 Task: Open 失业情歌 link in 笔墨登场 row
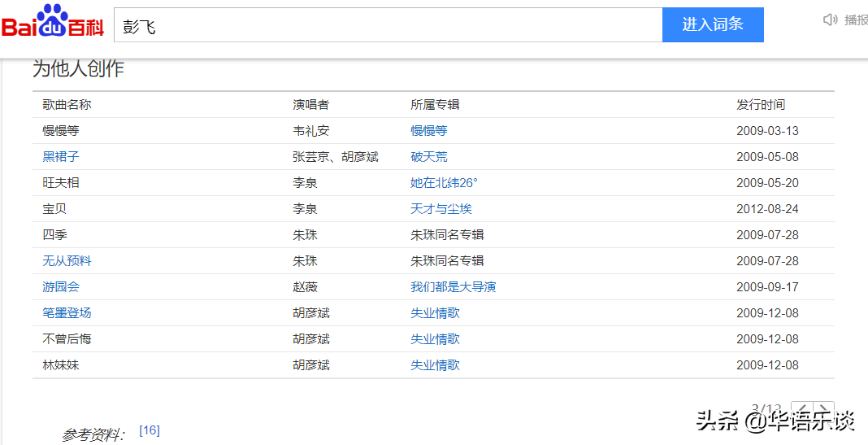(435, 313)
